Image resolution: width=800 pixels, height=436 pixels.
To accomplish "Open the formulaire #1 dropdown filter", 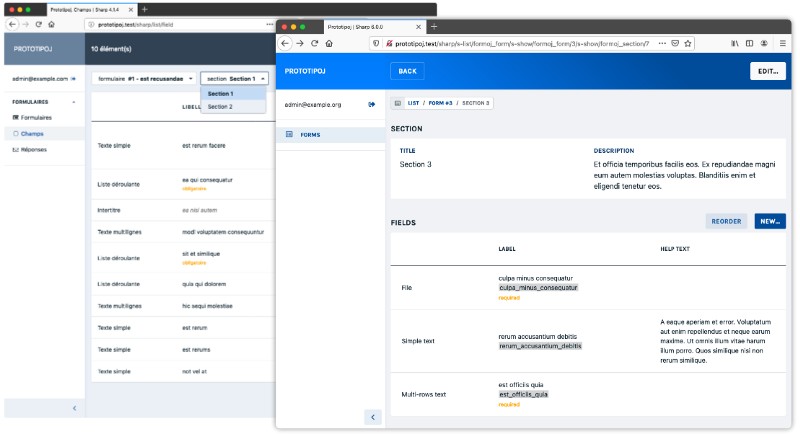I will pyautogui.click(x=143, y=78).
